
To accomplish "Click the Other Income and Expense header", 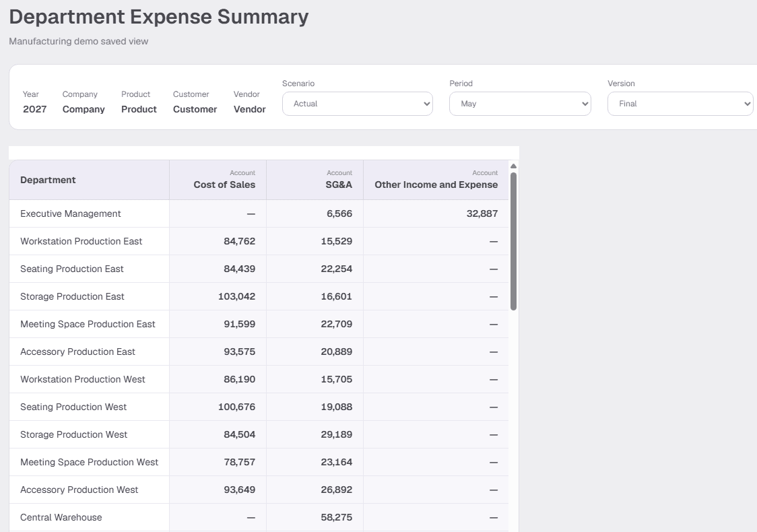I will pos(436,180).
